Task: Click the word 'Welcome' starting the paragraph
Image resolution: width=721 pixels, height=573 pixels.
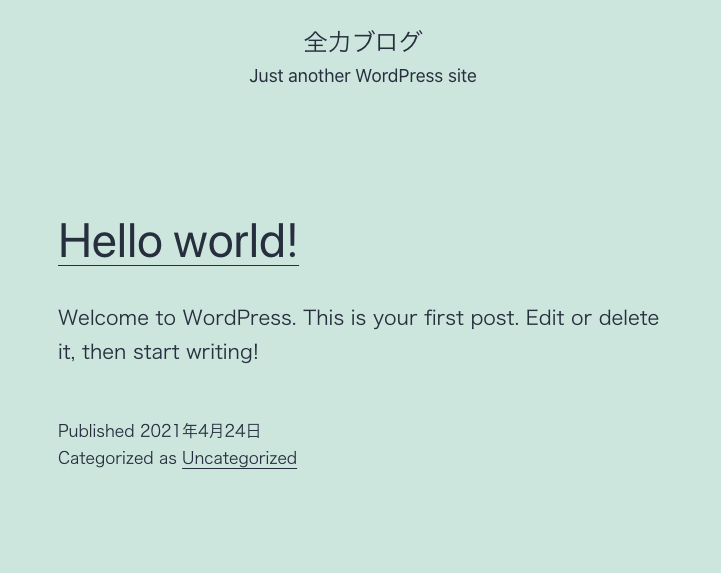Action: [103, 318]
